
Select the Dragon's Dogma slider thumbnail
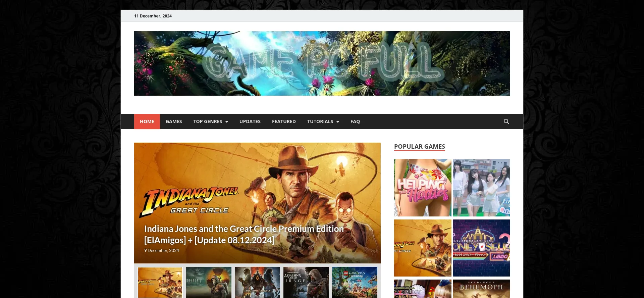click(257, 282)
